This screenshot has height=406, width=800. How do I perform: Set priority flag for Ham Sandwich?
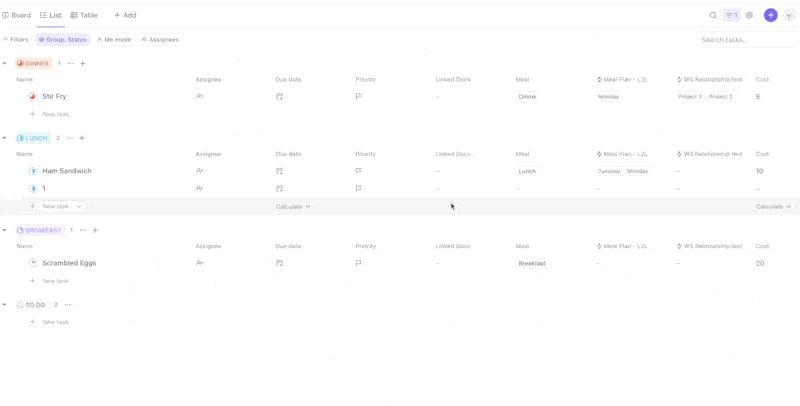click(359, 171)
